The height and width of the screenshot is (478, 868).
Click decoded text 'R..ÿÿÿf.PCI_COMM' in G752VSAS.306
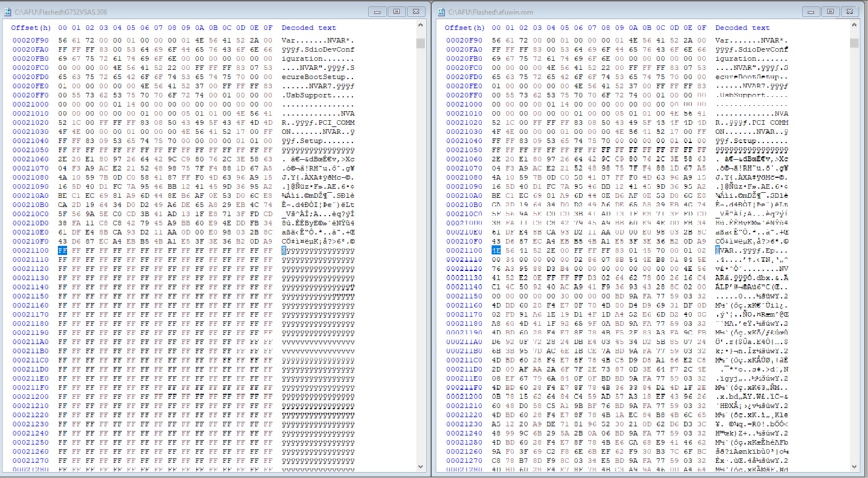click(318, 123)
